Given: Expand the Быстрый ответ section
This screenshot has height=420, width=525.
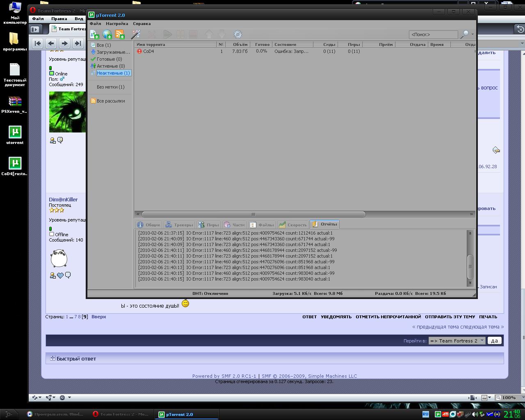Looking at the screenshot, I should [x=52, y=358].
